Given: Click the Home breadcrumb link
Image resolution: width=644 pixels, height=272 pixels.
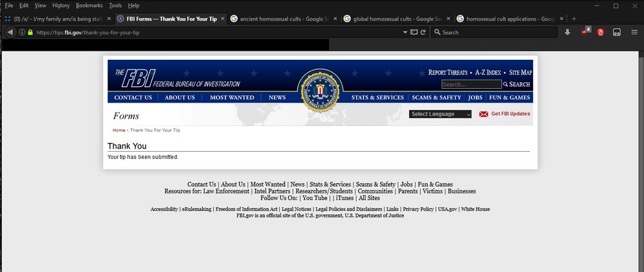Looking at the screenshot, I should [118, 130].
